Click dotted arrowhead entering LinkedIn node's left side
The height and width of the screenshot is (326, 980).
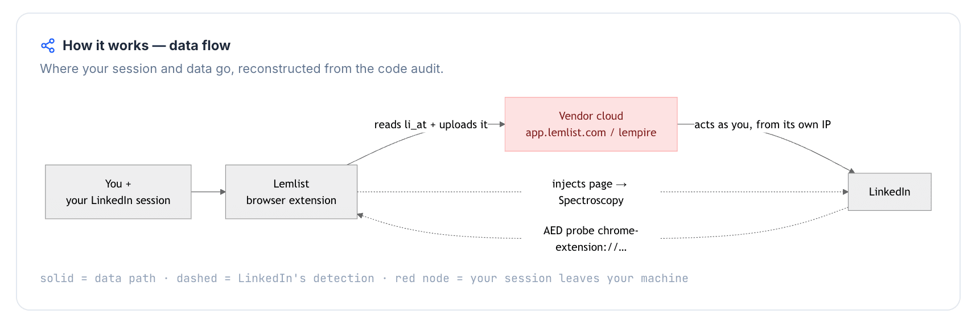846,192
